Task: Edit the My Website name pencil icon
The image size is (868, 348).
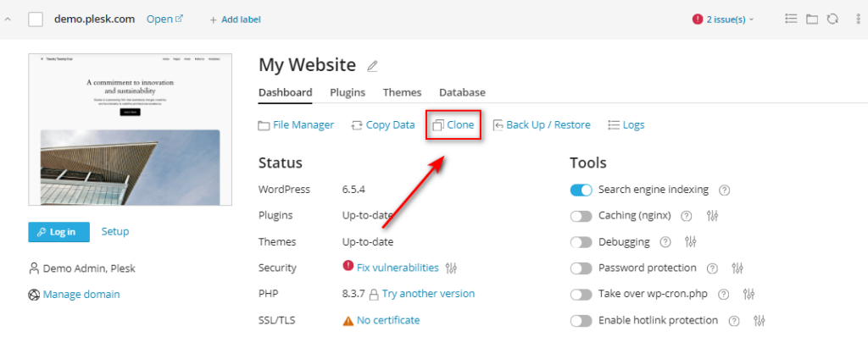Action: (x=373, y=66)
